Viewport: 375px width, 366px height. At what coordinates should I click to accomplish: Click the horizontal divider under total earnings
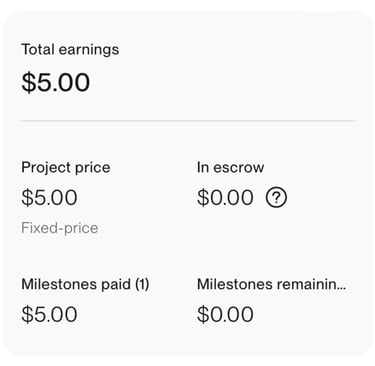[x=188, y=121]
